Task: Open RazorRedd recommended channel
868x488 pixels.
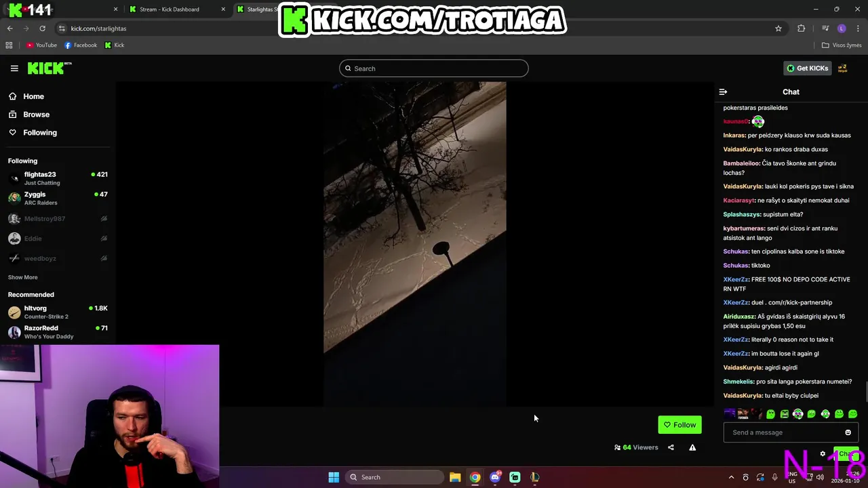Action: click(x=58, y=332)
